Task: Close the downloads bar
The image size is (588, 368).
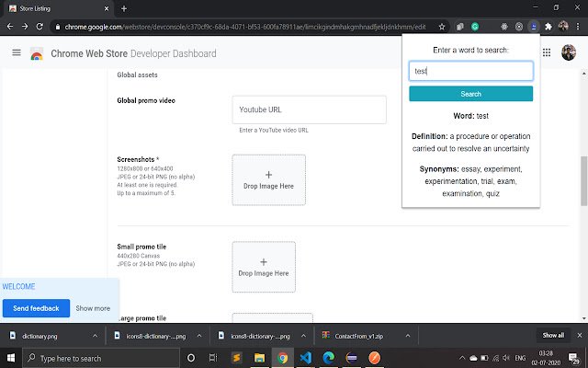Action: tap(580, 335)
